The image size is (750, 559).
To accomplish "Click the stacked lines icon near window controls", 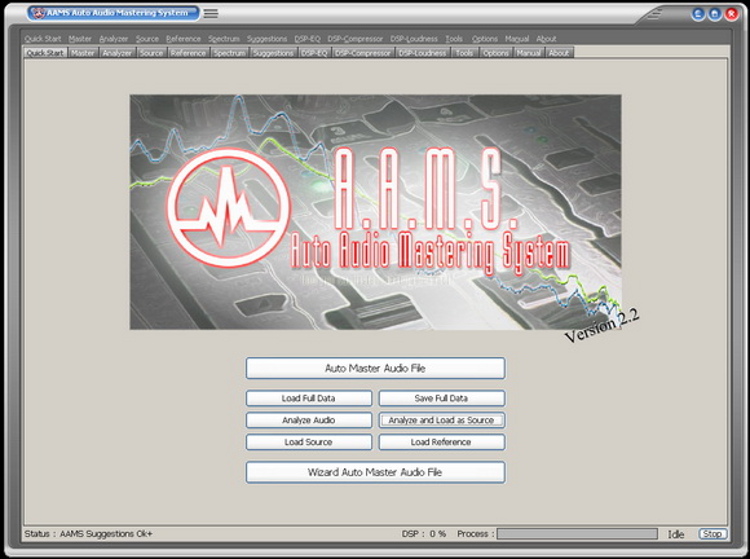I will 654,14.
